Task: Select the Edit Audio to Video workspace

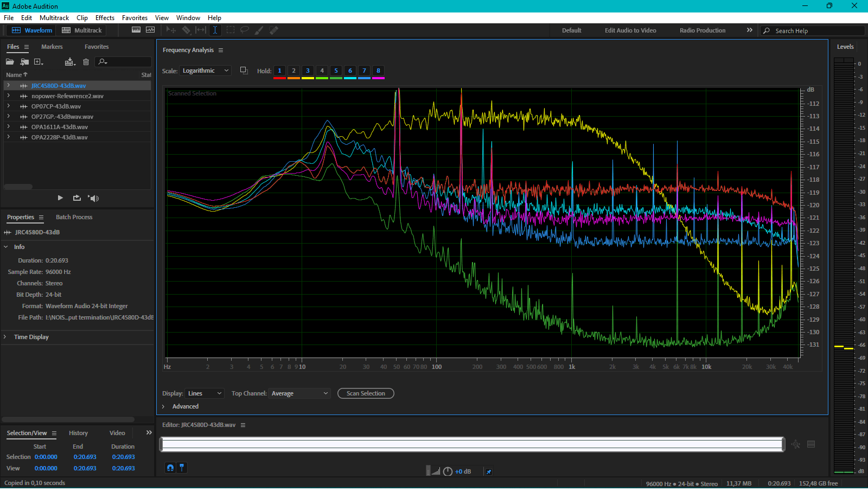Action: coord(630,30)
